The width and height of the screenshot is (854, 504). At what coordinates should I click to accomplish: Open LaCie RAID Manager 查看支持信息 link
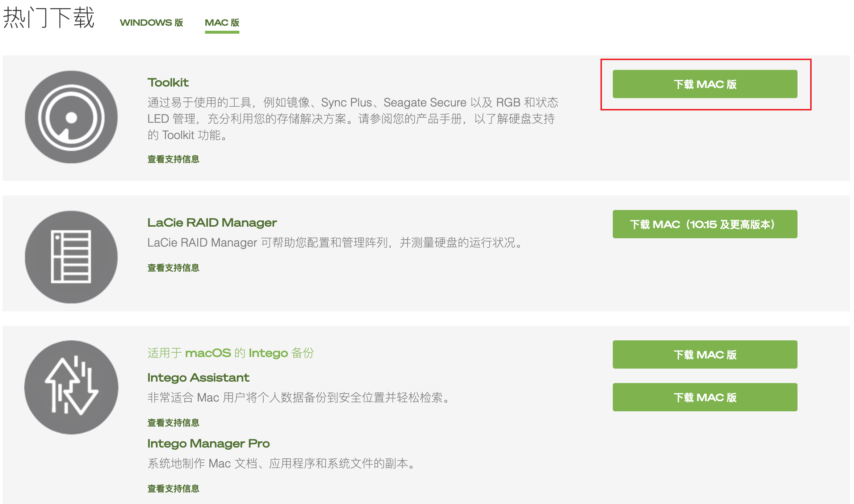coord(173,268)
